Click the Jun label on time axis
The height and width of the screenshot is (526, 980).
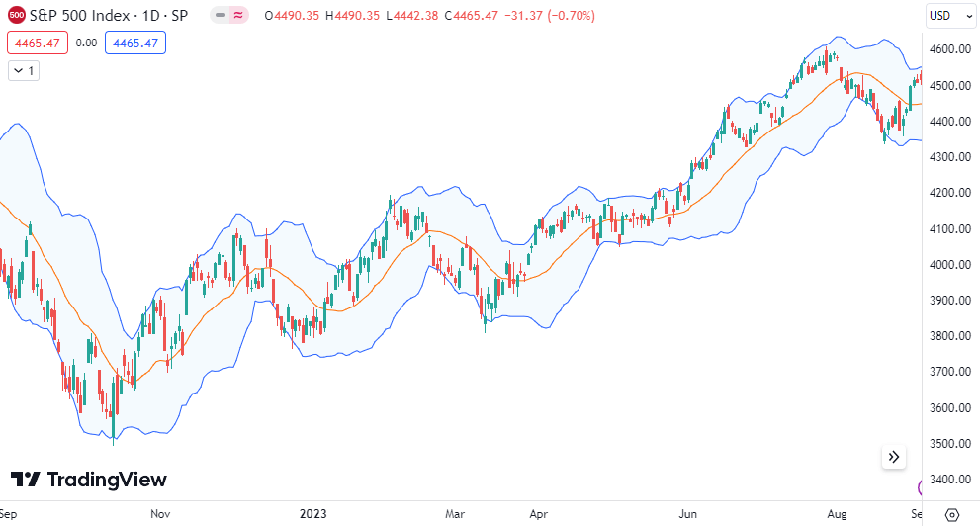[687, 514]
